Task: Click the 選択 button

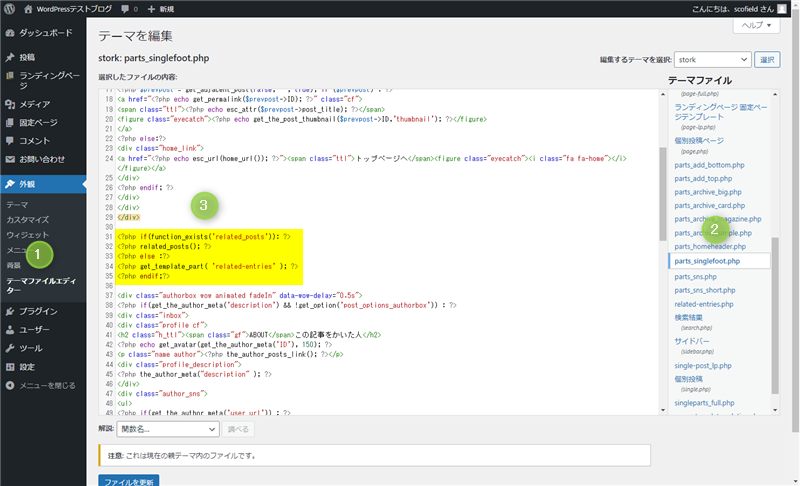Action: [767, 60]
